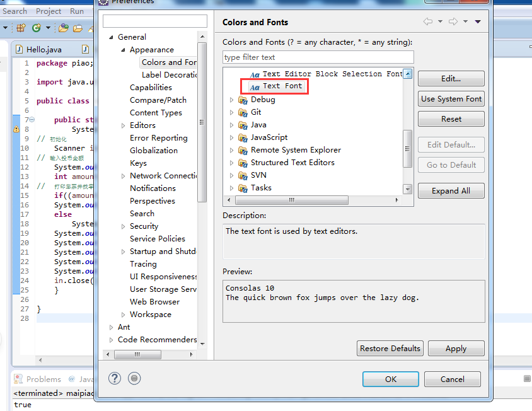Collapse the General preferences node

111,37
